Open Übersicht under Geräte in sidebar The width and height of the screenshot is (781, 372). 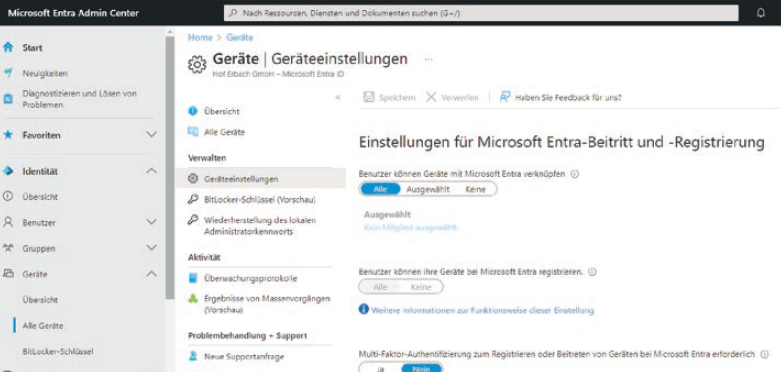click(40, 300)
